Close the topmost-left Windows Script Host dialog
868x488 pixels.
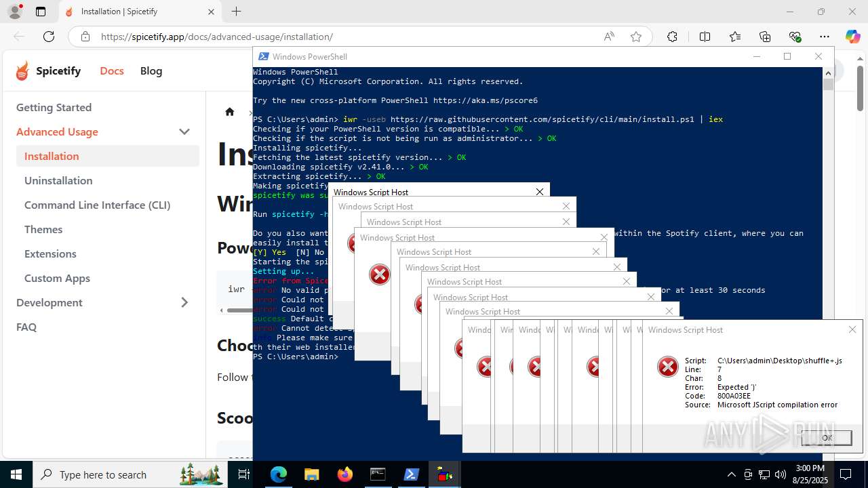540,192
